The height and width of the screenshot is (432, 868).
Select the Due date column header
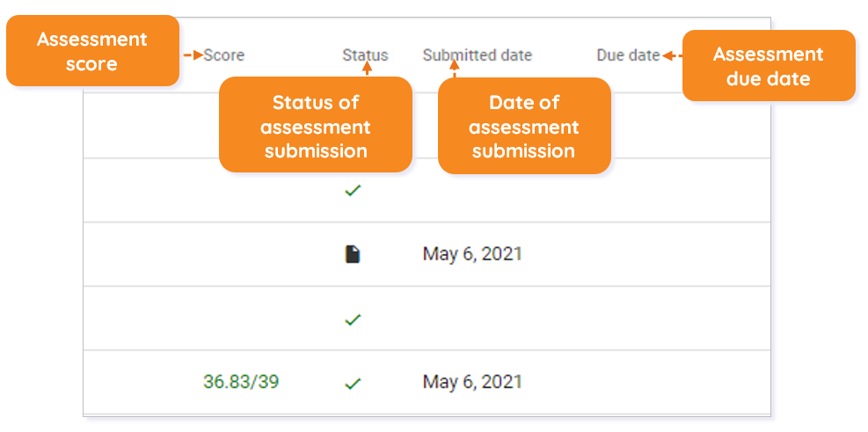coord(628,55)
